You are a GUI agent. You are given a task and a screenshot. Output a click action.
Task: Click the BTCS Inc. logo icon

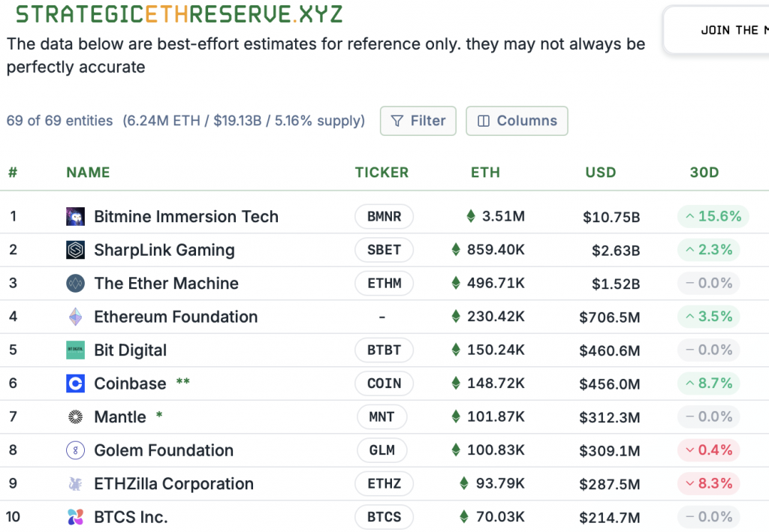(x=74, y=516)
